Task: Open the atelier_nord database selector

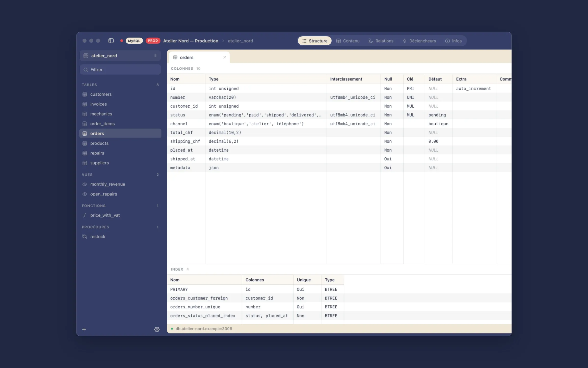Action: [120, 56]
